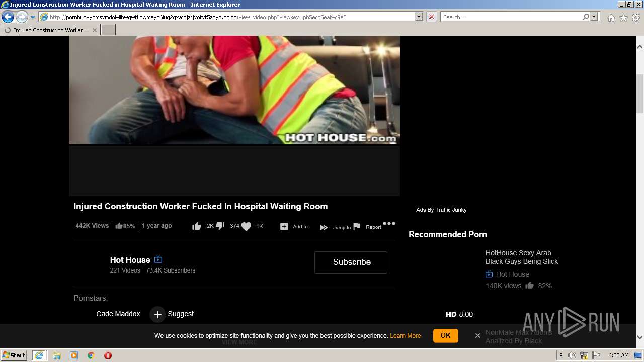Click the volume speaker tray icon
The height and width of the screenshot is (362, 644).
click(572, 355)
